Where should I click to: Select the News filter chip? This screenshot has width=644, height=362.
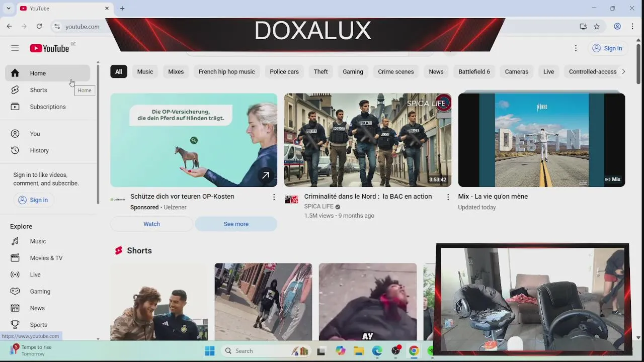pyautogui.click(x=436, y=72)
